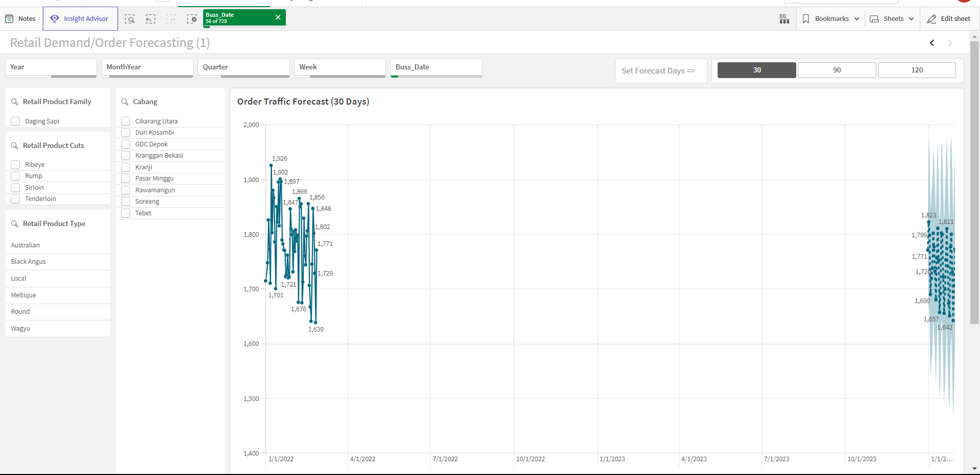
Task: Check the Sirloin product cut checkbox
Action: tap(15, 187)
